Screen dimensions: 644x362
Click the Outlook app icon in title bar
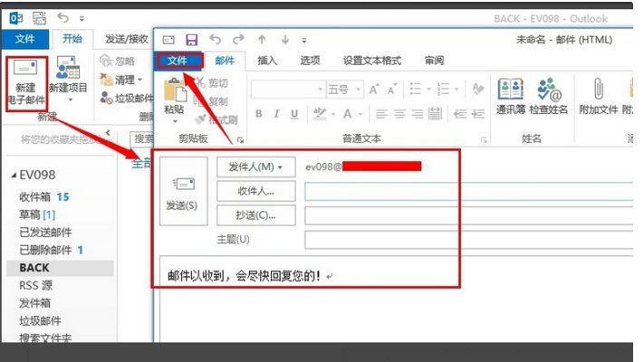16,18
